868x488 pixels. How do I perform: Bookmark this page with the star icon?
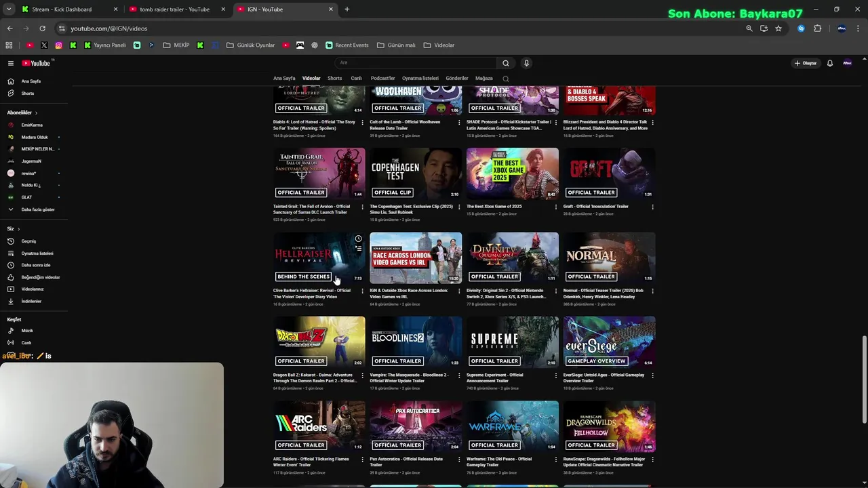pos(778,28)
